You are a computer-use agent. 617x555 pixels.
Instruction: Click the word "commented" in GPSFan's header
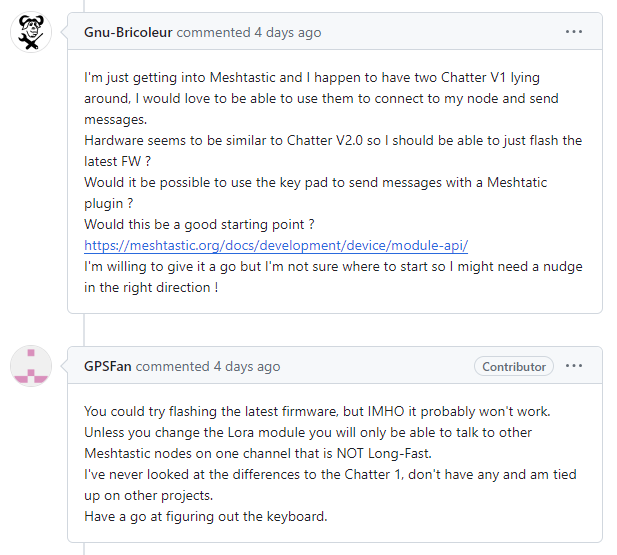[172, 366]
